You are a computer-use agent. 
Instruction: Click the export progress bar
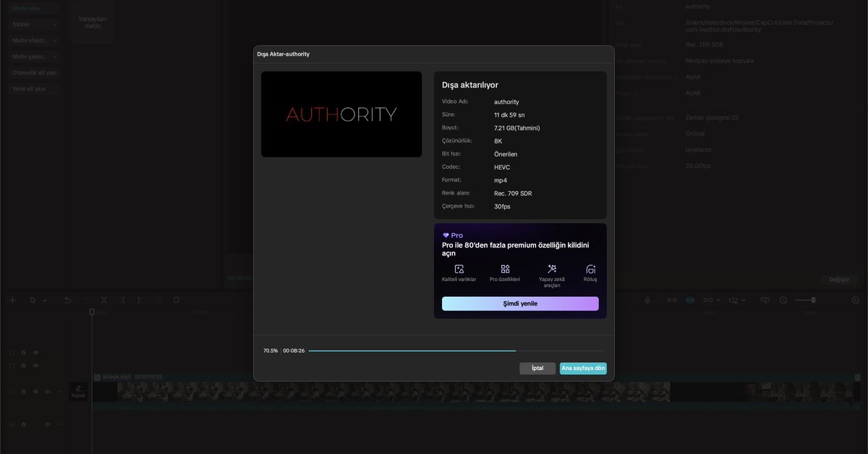[x=455, y=350]
